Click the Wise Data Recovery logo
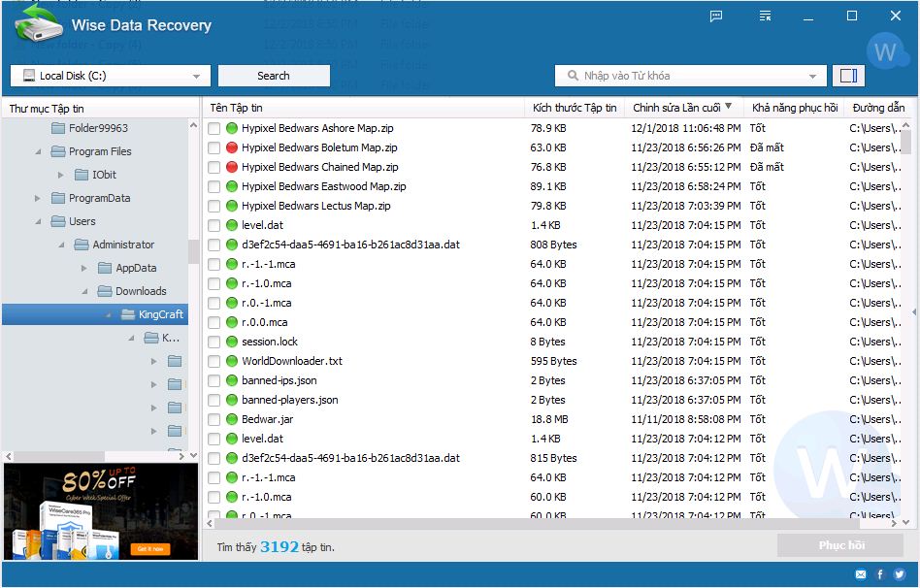The height and width of the screenshot is (588, 920). pos(39,23)
